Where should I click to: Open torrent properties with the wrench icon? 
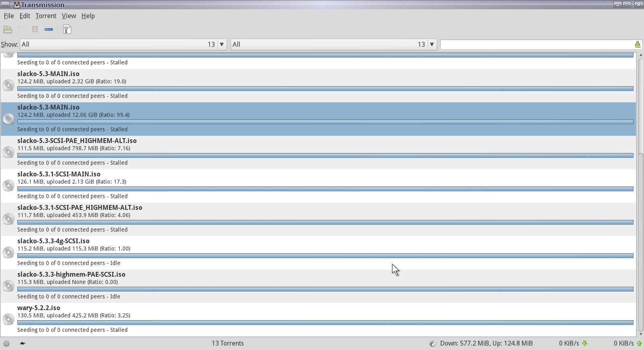click(x=67, y=29)
